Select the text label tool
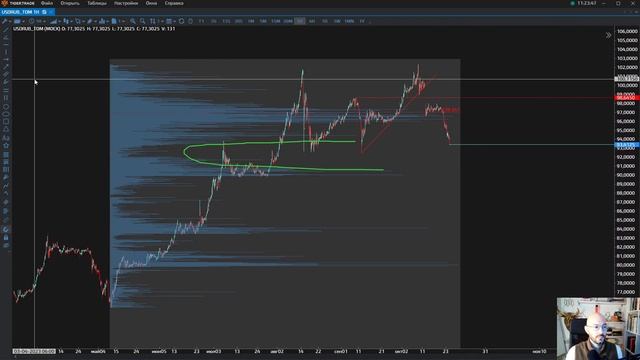The width and height of the screenshot is (640, 360). (6, 138)
